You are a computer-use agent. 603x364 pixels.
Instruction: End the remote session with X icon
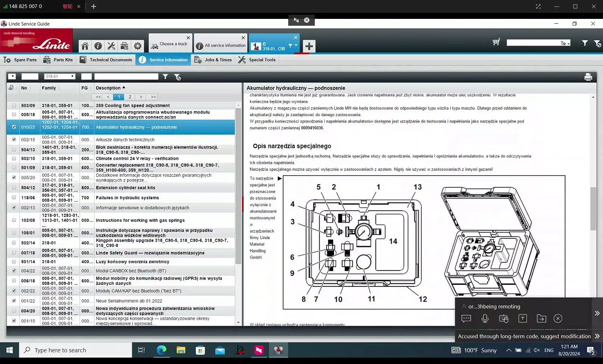(x=558, y=319)
